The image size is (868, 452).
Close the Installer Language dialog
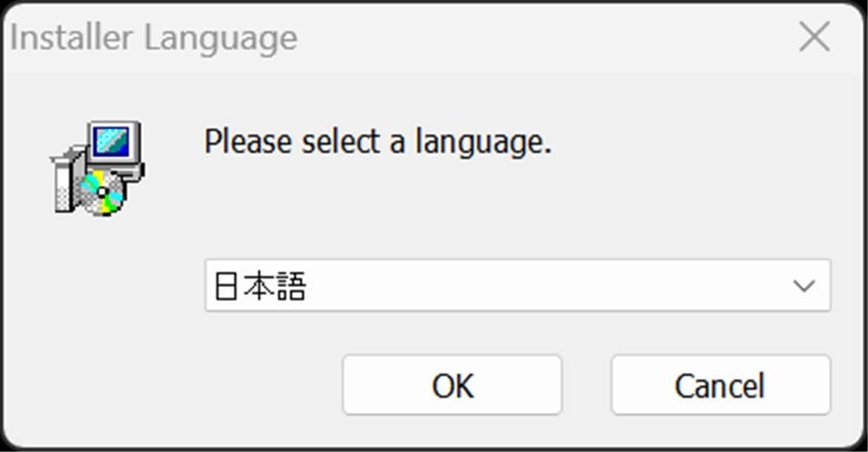click(813, 37)
